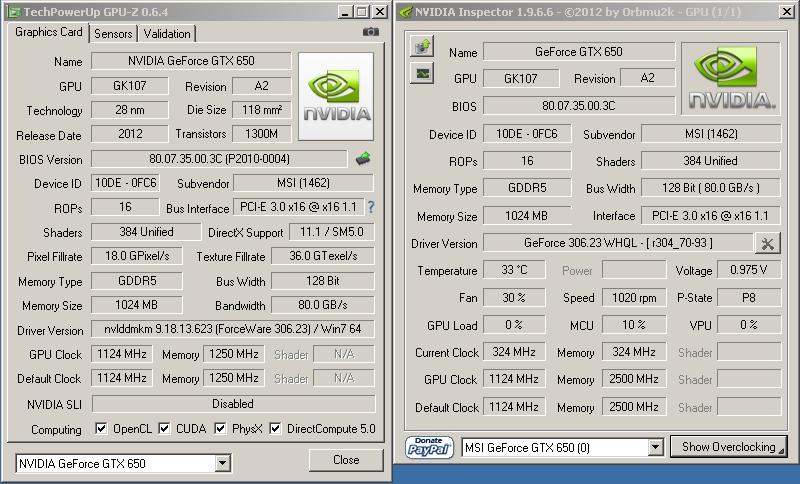Toggle the OpenCL checkbox

pos(101,429)
